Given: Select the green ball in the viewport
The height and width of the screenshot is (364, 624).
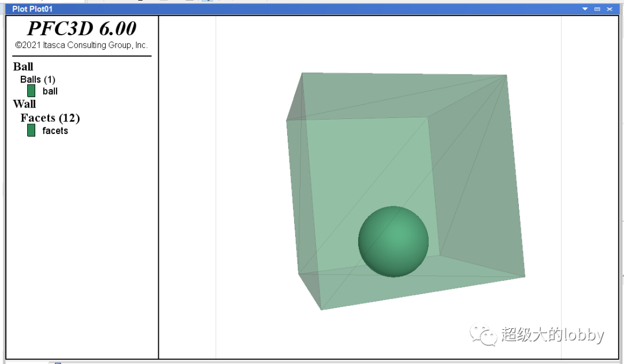Looking at the screenshot, I should pos(393,242).
